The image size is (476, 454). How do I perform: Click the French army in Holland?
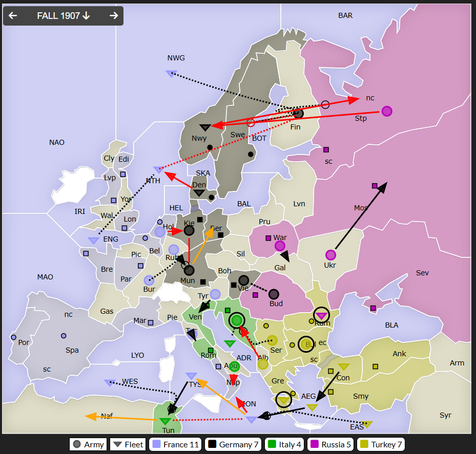tap(160, 232)
